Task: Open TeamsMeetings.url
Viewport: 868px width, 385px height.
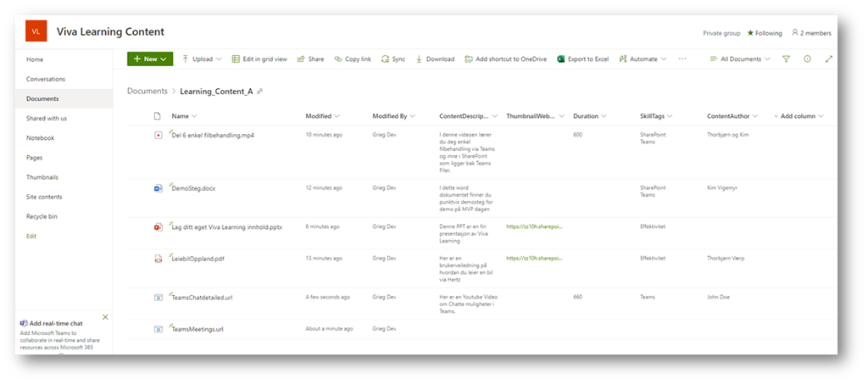Action: [198, 329]
